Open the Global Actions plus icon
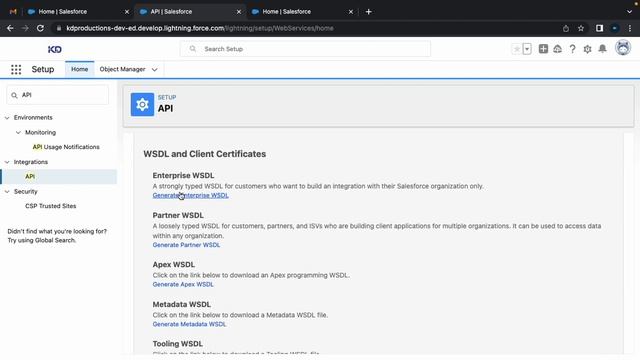 coord(543,49)
